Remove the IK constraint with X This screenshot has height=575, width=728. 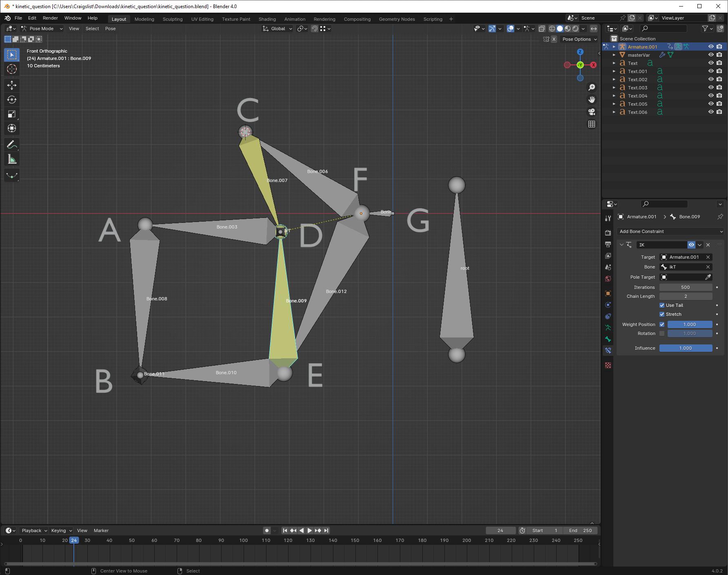(x=708, y=245)
